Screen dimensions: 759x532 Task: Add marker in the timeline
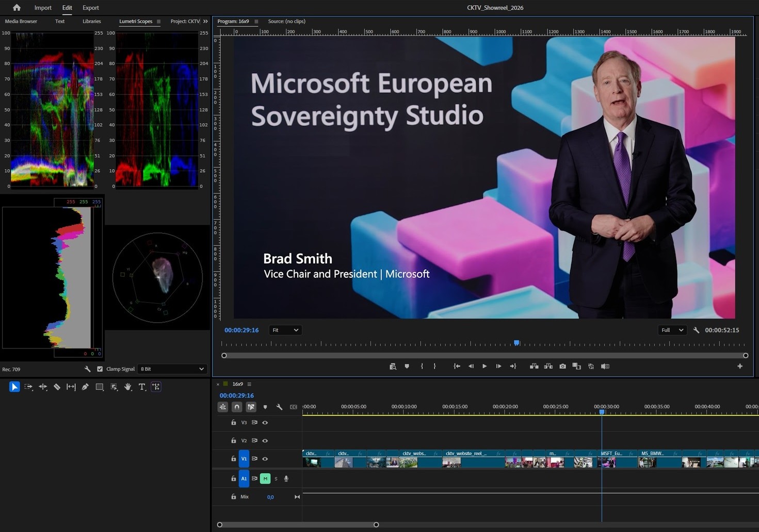click(265, 407)
